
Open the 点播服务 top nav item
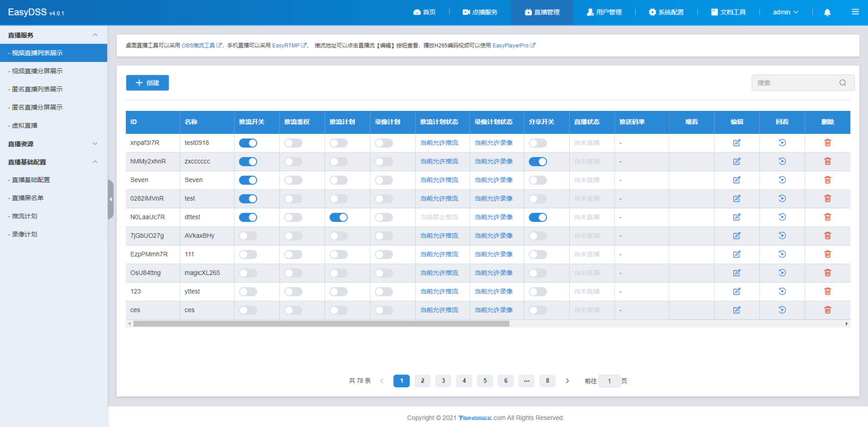click(x=480, y=12)
